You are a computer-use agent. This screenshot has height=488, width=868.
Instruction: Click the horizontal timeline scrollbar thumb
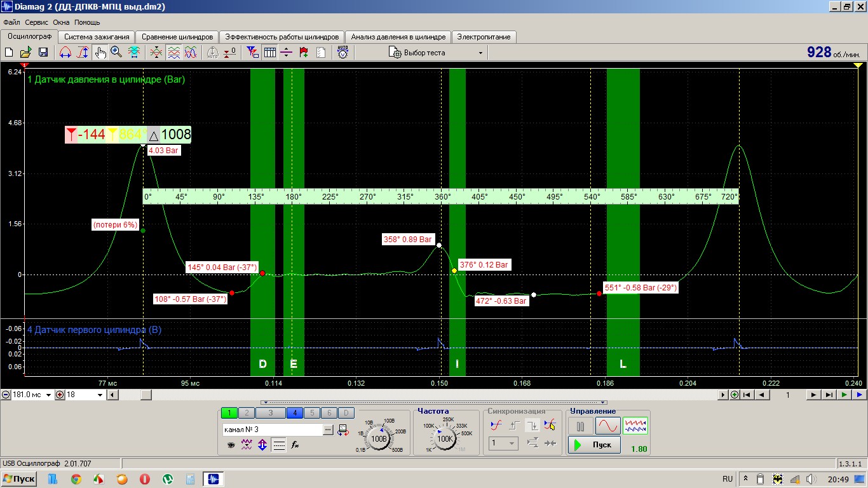[x=146, y=395]
